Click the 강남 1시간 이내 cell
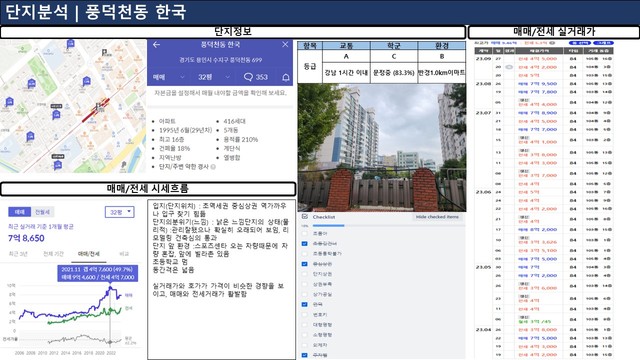 tap(346, 73)
